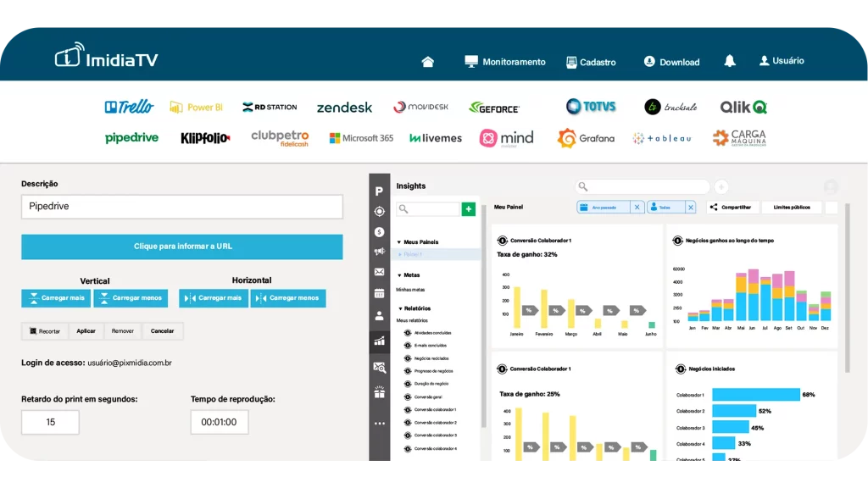
Task: Open the 'Ano passado' period filter
Action: coord(604,207)
